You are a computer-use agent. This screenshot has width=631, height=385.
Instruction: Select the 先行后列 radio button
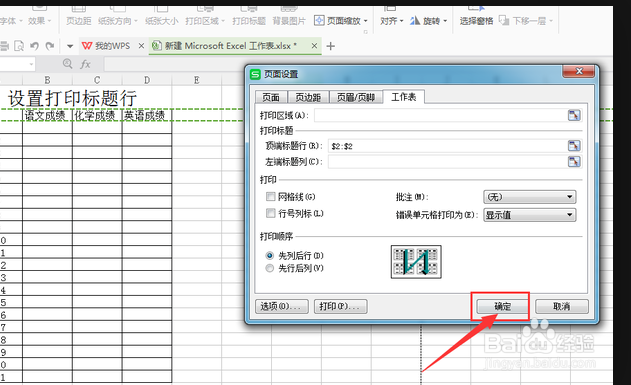pyautogui.click(x=270, y=268)
